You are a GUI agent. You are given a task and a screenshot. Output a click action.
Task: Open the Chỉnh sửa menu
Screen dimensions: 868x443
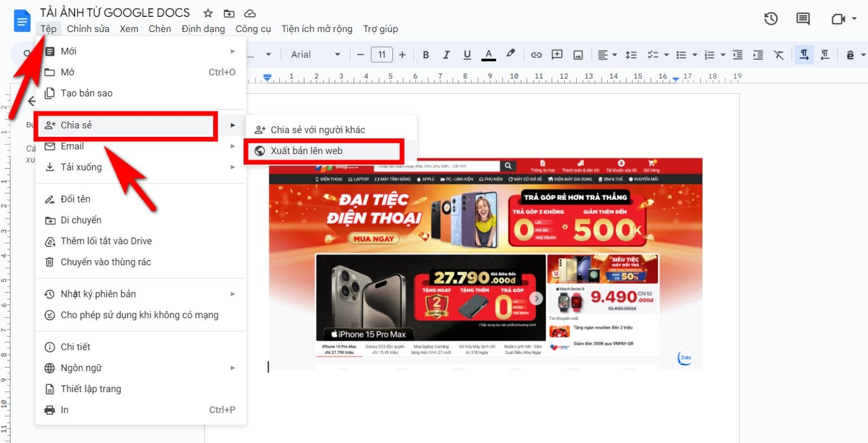[x=88, y=29]
